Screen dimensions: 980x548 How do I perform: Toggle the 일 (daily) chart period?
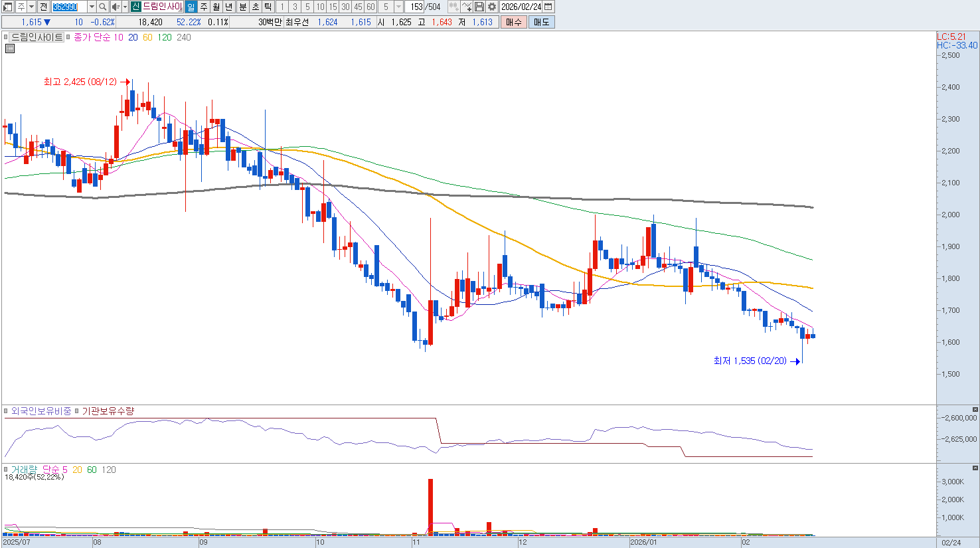click(x=191, y=7)
